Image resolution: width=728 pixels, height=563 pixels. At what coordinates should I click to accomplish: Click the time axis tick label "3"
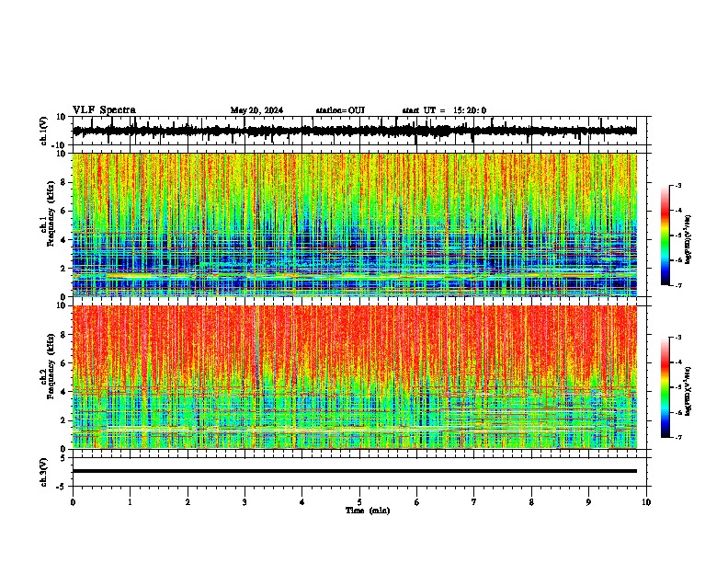point(245,502)
